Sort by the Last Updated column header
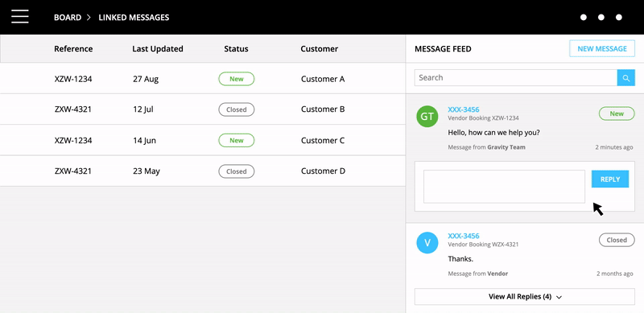The width and height of the screenshot is (644, 313). pos(158,49)
